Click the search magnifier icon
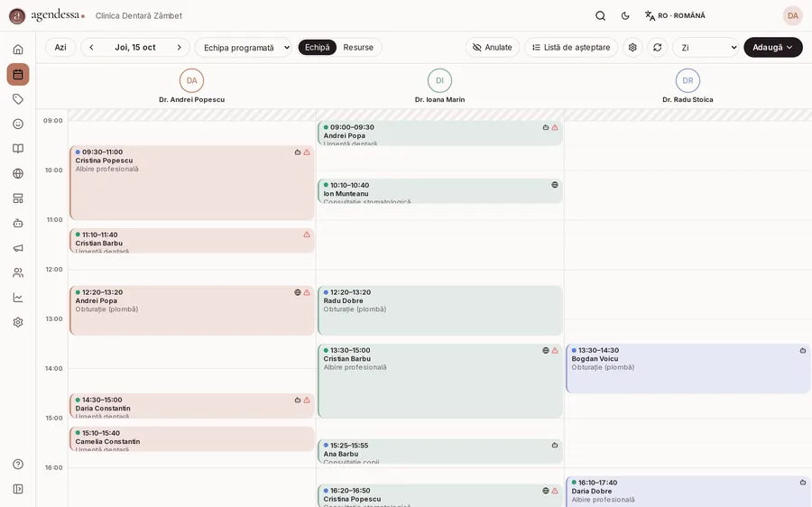The height and width of the screenshot is (507, 812). point(600,15)
